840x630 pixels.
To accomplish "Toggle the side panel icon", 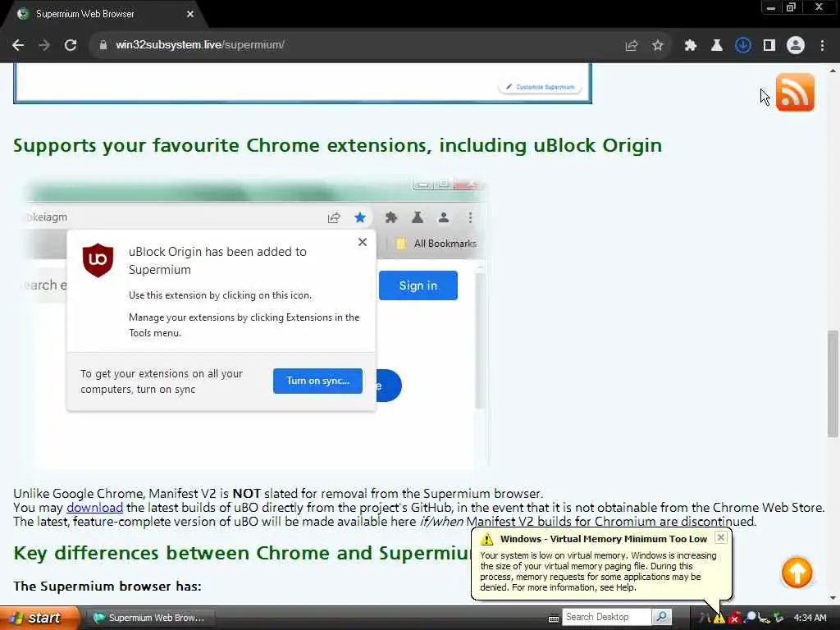I will click(769, 46).
